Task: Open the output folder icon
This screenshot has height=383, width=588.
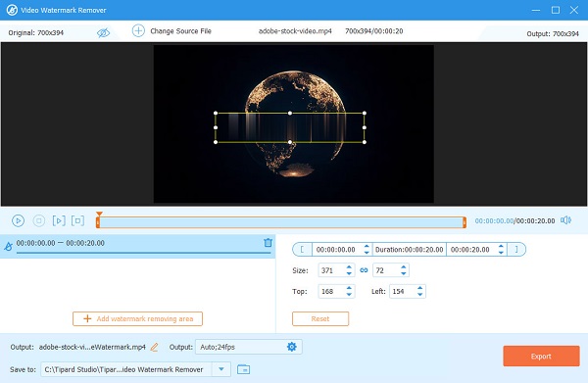Action: 244,369
